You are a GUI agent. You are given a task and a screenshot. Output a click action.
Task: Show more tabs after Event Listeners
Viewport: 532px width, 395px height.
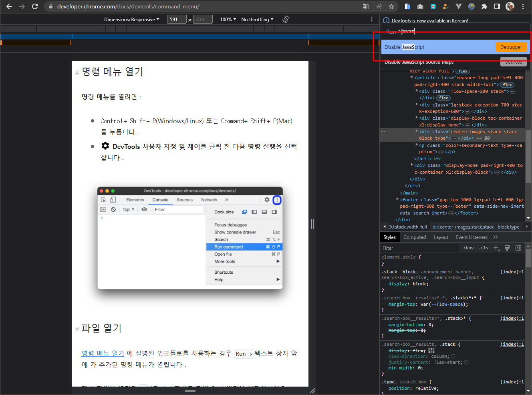tap(496, 237)
